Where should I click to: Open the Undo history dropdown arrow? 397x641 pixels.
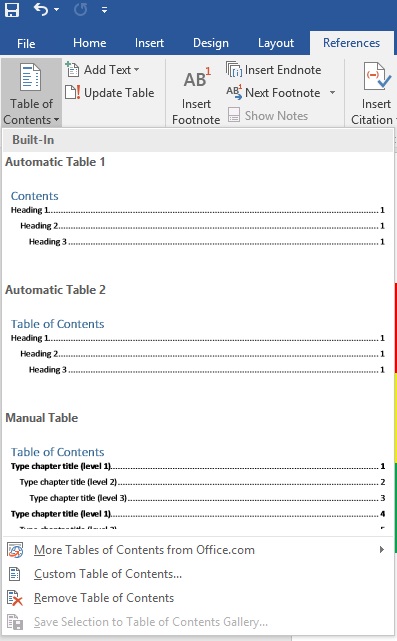(x=56, y=10)
